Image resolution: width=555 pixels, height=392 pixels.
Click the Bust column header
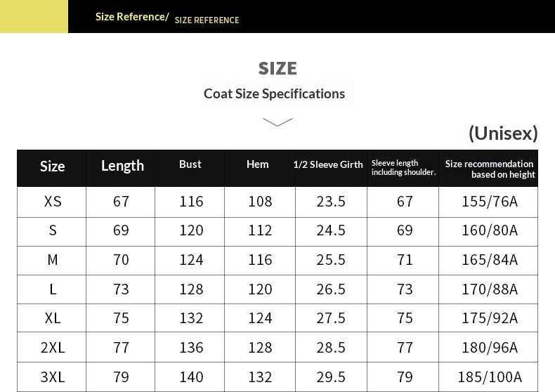[190, 164]
